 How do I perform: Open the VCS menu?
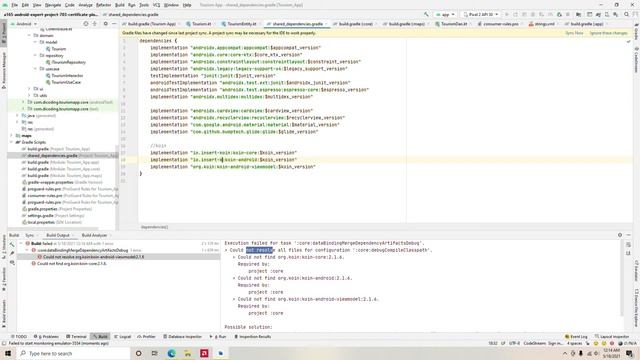tap(156, 5)
